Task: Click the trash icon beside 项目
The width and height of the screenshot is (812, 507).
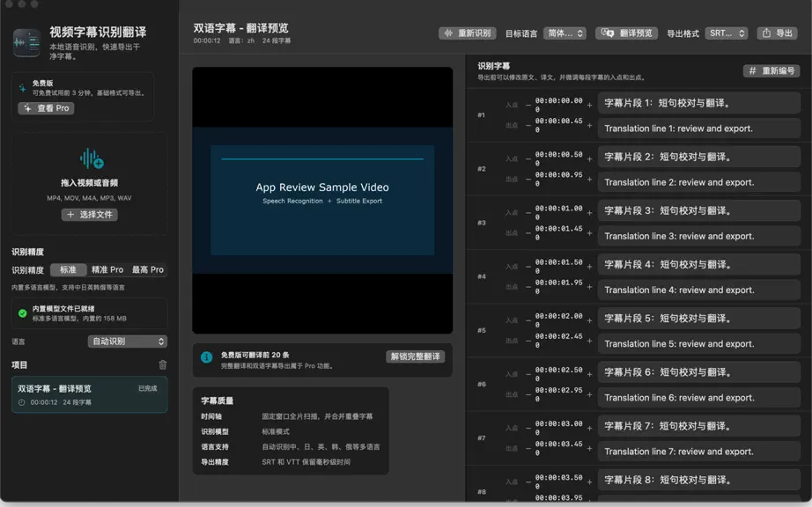Action: coord(163,364)
